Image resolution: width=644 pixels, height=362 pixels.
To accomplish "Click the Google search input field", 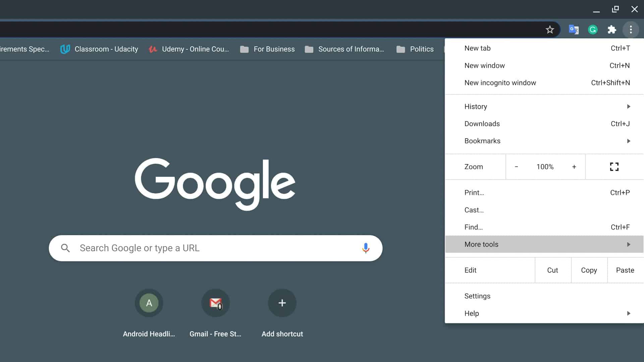I will click(x=201, y=248).
